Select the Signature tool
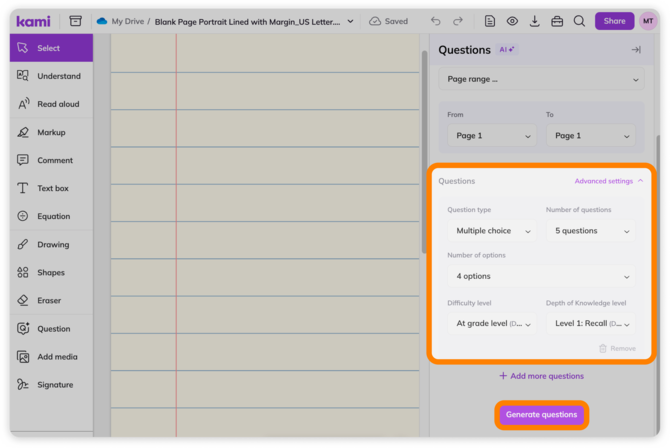Viewport: 670px width, 448px height. 51,385
